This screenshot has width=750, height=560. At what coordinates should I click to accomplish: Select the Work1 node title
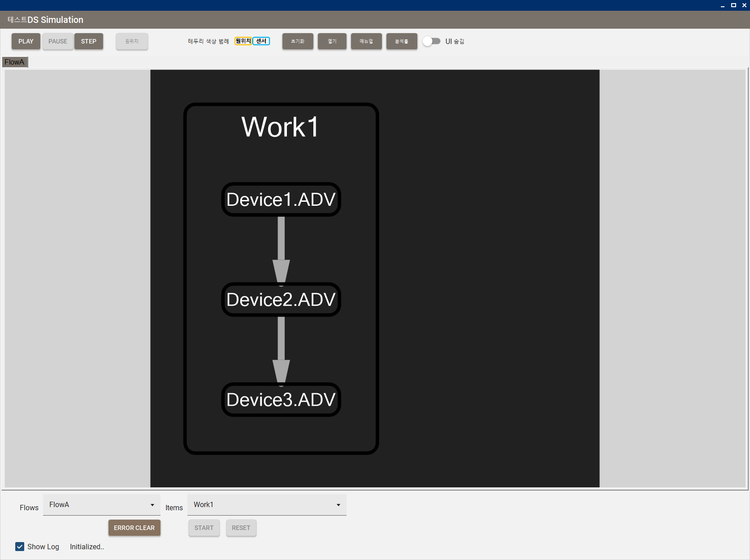tap(280, 127)
